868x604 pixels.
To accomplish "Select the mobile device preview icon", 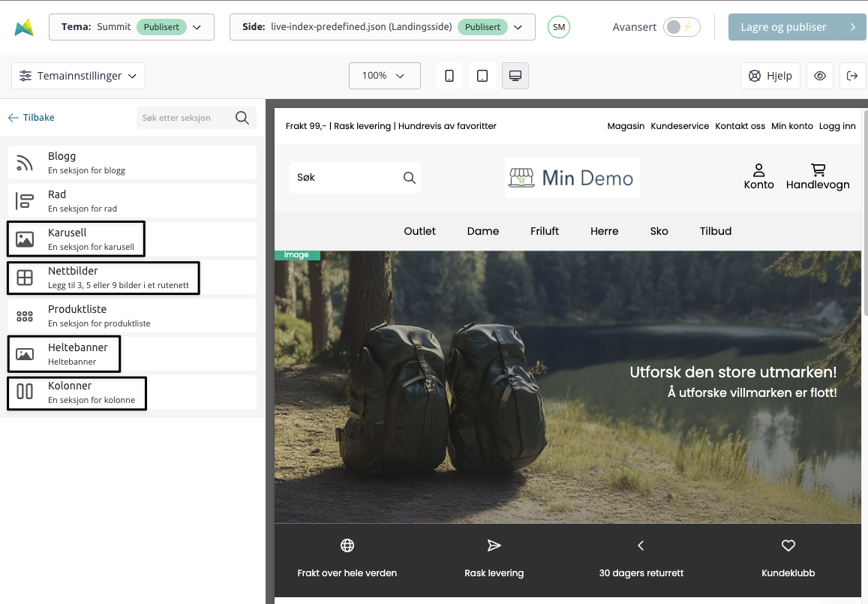I will [449, 76].
